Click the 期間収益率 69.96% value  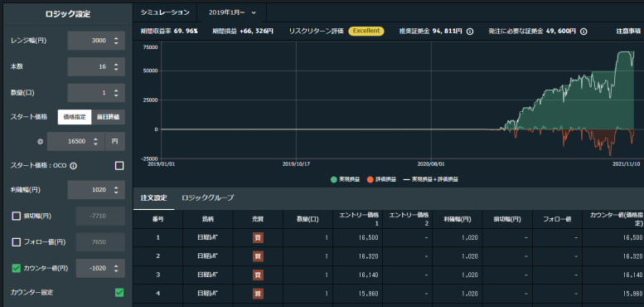186,32
